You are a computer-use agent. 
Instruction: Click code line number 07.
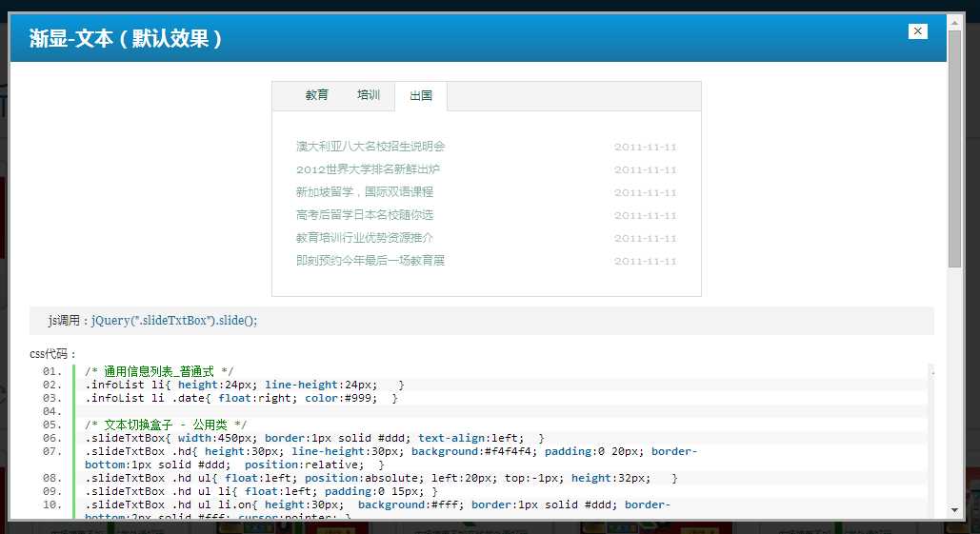51,451
